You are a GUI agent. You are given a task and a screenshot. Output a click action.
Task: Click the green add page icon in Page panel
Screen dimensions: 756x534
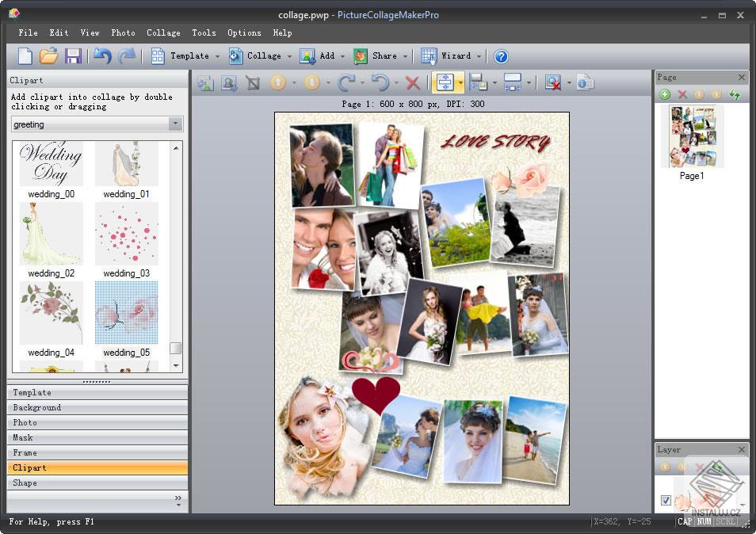[666, 93]
